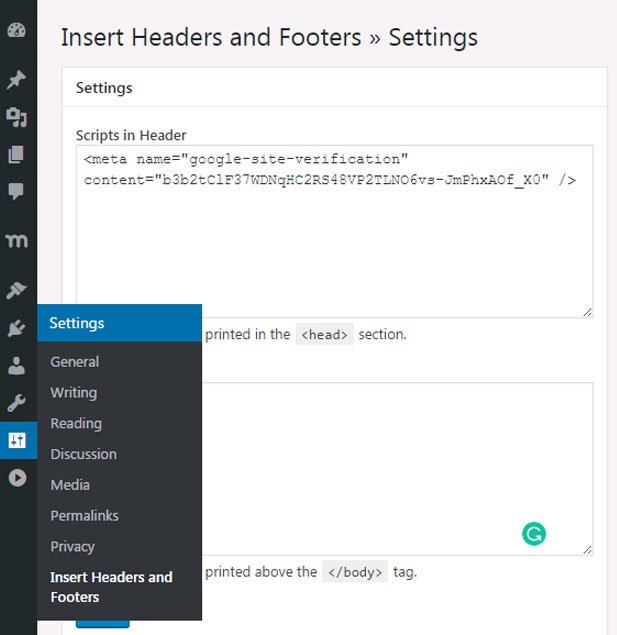Open the Pages icon in sidebar
This screenshot has height=635, width=617.
pyautogui.click(x=16, y=155)
